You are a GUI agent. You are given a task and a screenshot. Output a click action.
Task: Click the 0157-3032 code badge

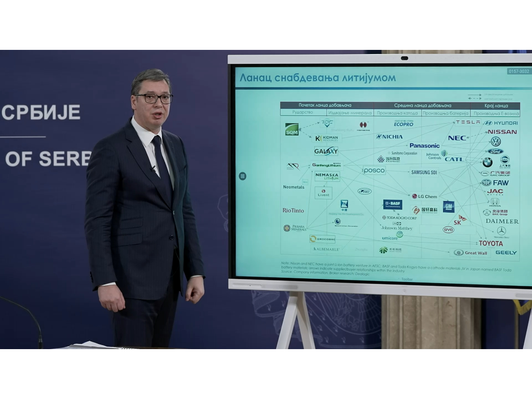(x=519, y=71)
